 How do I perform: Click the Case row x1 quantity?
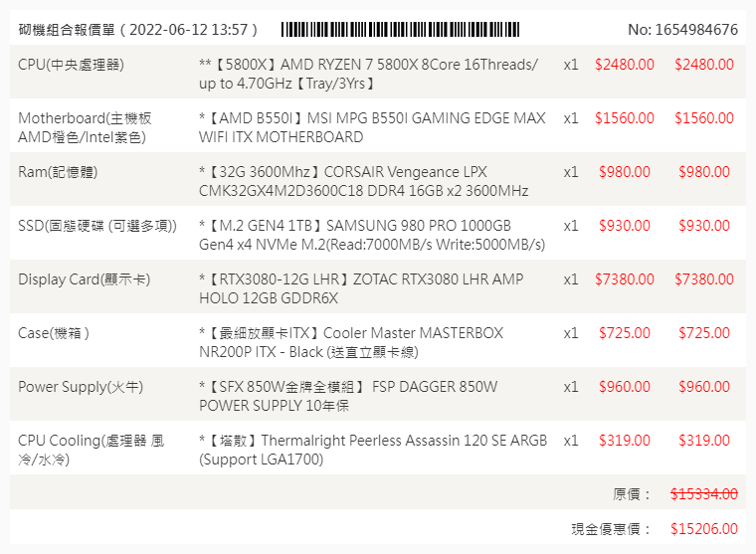(x=571, y=333)
